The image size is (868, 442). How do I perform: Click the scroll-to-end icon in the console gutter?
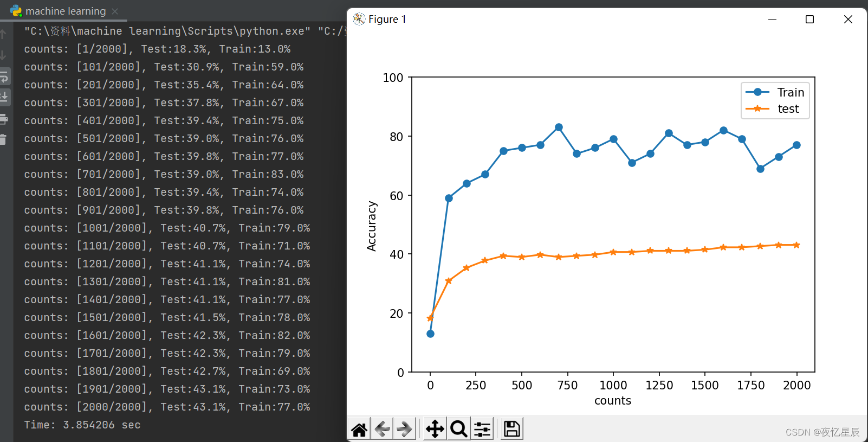4,97
